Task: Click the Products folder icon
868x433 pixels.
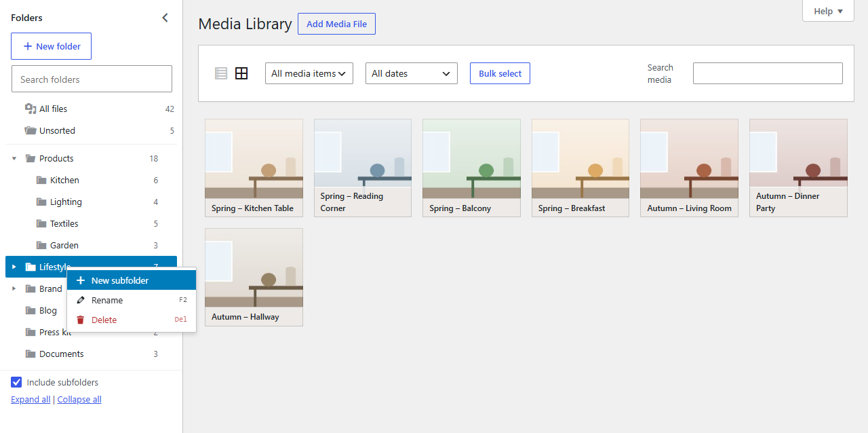Action: pyautogui.click(x=31, y=159)
